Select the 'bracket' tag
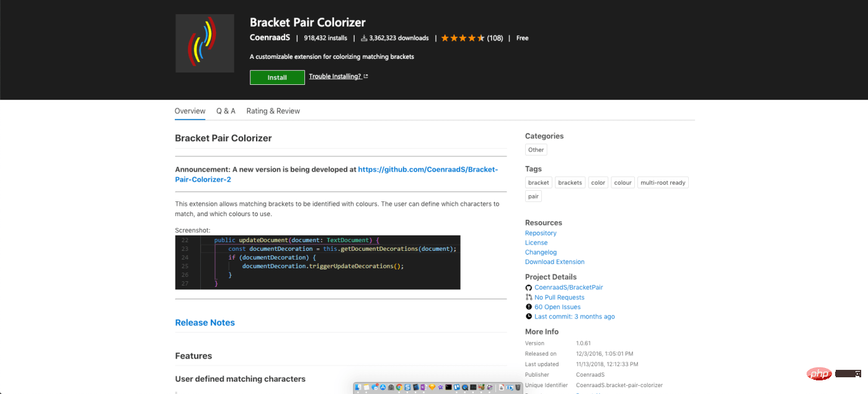The width and height of the screenshot is (868, 394). (x=538, y=183)
